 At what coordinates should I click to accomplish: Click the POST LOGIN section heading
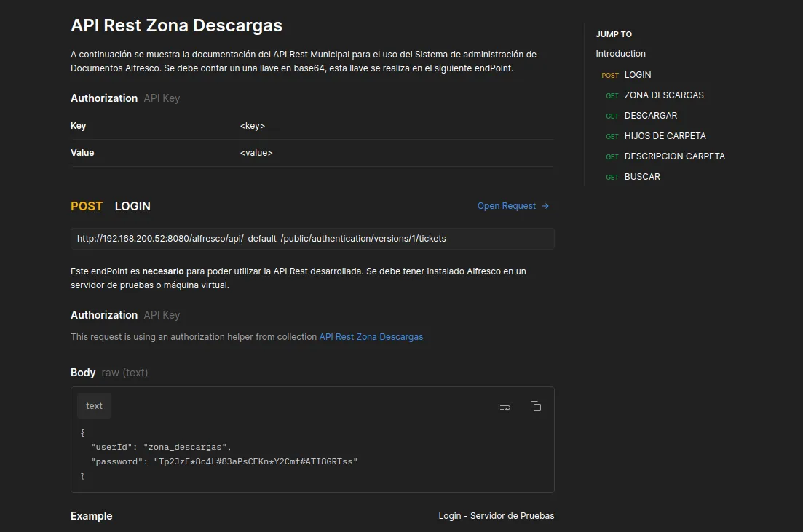point(111,207)
